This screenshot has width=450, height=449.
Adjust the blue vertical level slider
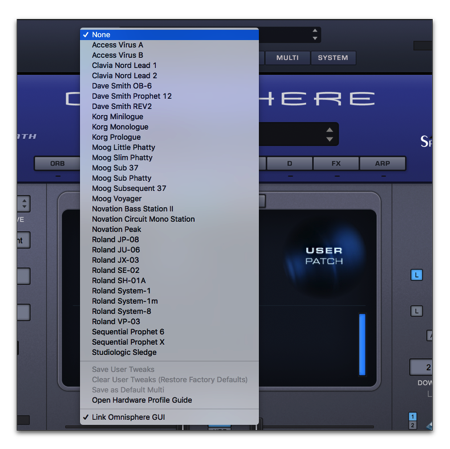362,344
